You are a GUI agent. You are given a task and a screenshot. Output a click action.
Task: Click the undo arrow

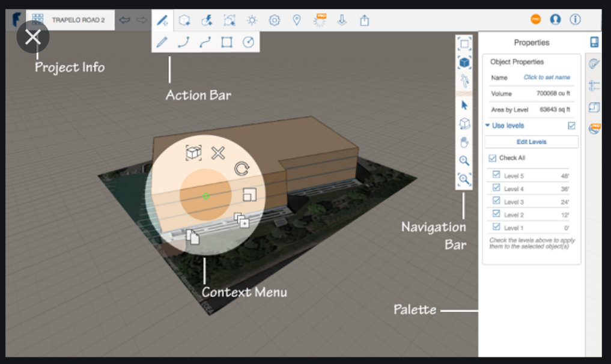click(x=125, y=20)
